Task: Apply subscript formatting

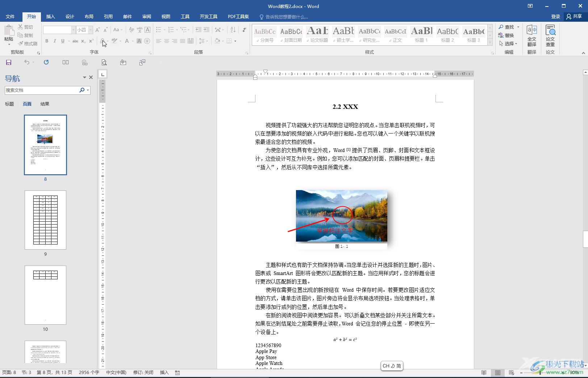Action: (x=83, y=41)
